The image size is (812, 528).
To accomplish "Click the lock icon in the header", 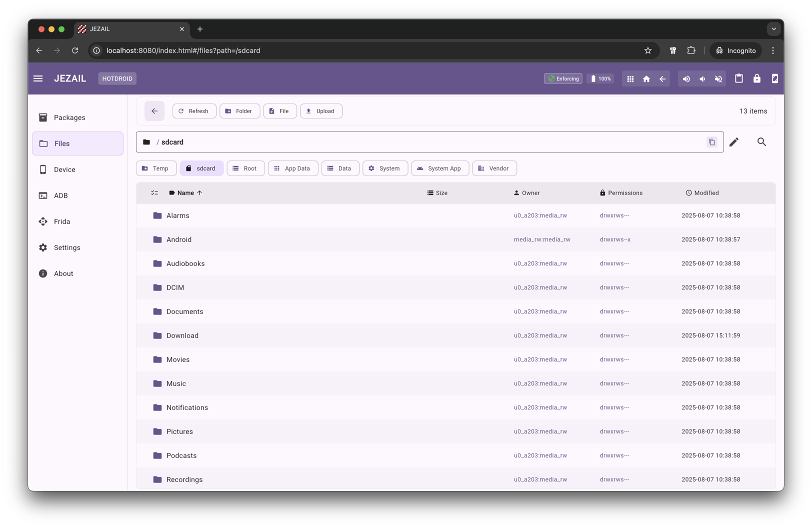I will click(x=757, y=78).
